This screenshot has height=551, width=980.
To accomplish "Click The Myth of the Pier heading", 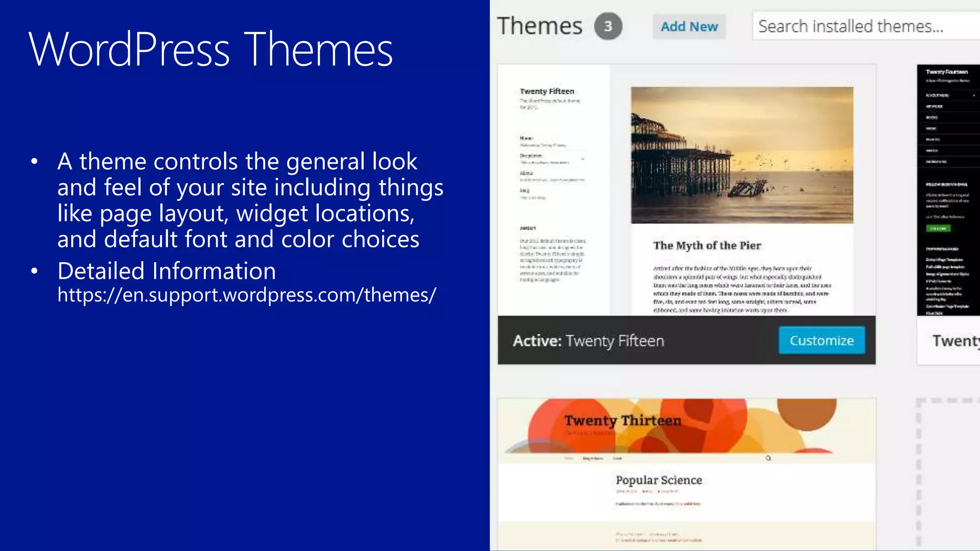I will coord(707,246).
